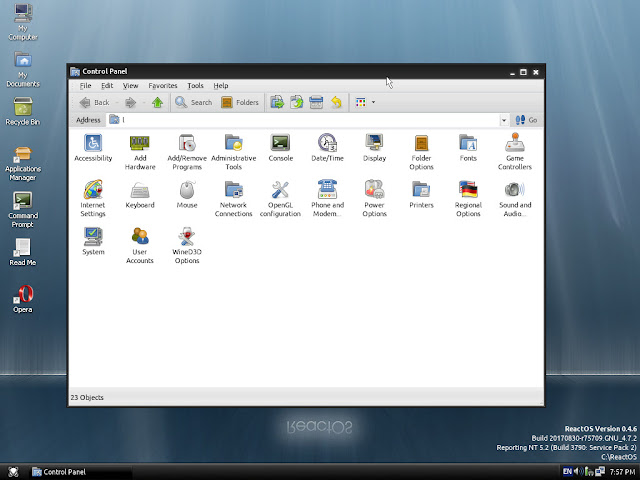Image resolution: width=640 pixels, height=480 pixels.
Task: Expand the Back history dropdown
Action: (x=117, y=102)
